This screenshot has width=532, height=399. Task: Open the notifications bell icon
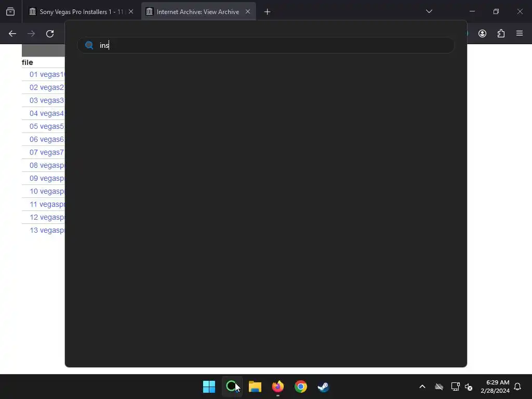coord(517,387)
